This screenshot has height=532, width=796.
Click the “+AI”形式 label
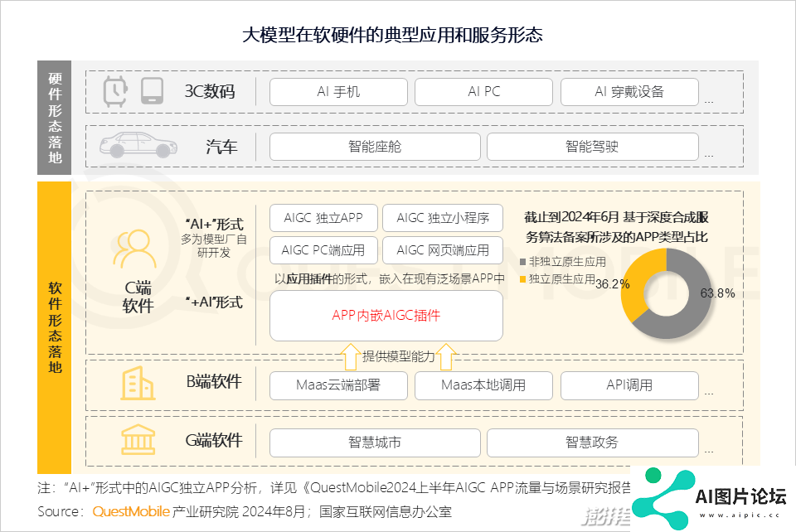click(x=214, y=302)
